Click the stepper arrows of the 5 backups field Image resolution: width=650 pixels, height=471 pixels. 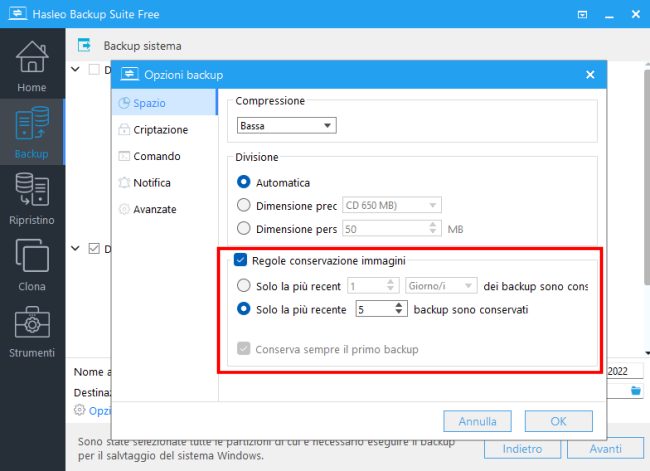399,308
